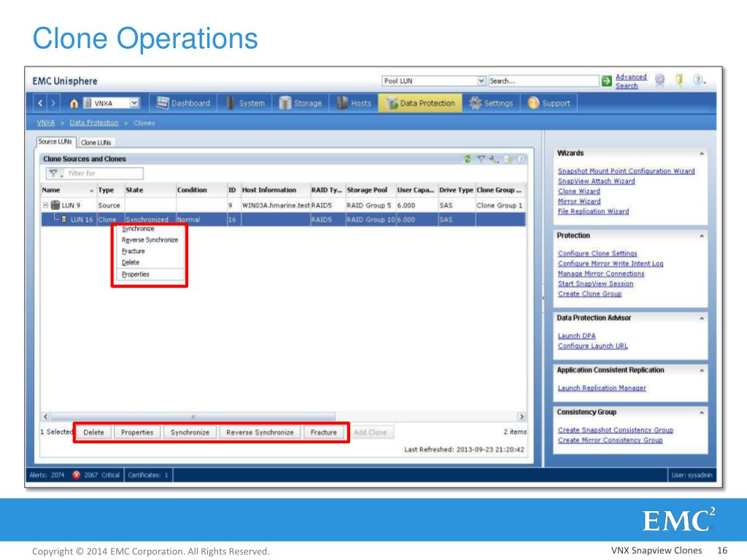Image resolution: width=747 pixels, height=560 pixels.
Task: Click the table help icon
Action: tap(521, 158)
